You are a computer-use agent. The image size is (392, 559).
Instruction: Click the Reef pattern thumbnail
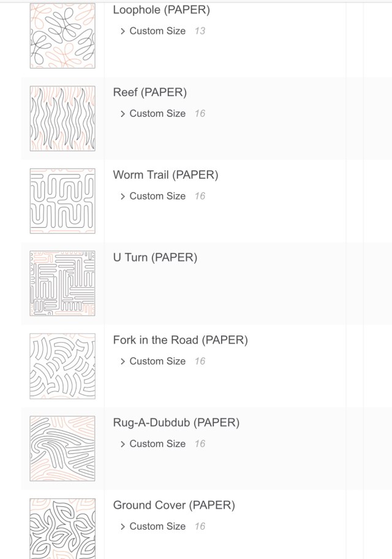pyautogui.click(x=62, y=118)
